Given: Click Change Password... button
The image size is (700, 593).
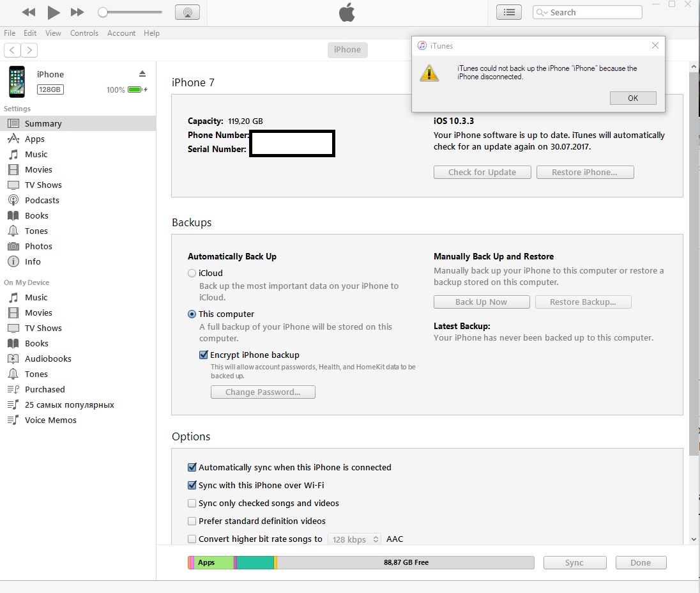Looking at the screenshot, I should 263,392.
